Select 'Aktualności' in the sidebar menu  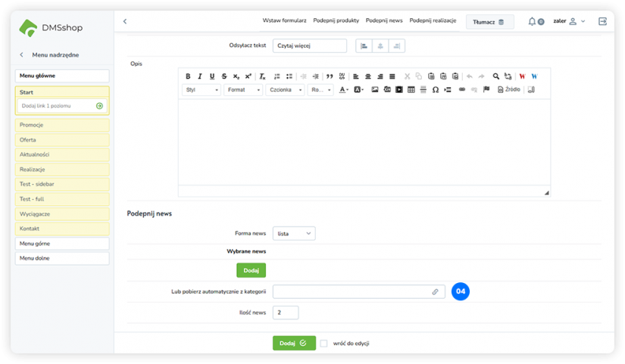pyautogui.click(x=62, y=154)
